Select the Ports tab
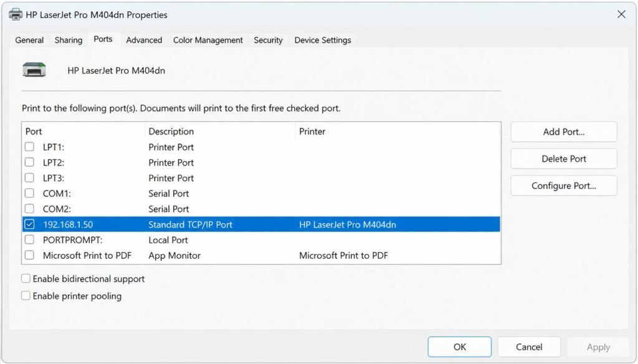The image size is (638, 364). pyautogui.click(x=103, y=39)
